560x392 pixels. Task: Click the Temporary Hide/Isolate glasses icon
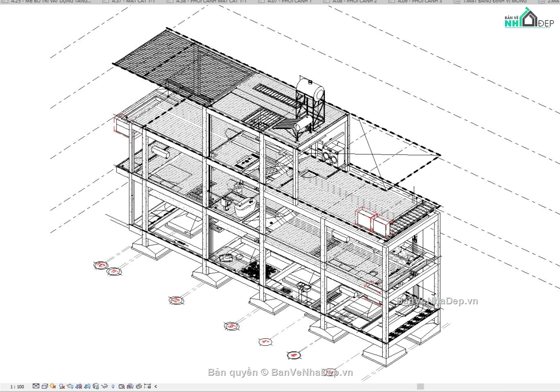pos(104,386)
